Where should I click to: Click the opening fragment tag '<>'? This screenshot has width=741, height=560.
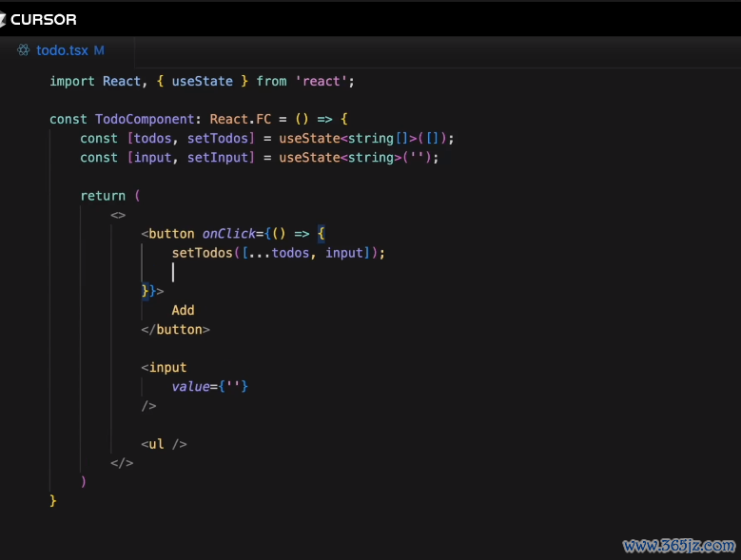coord(118,215)
